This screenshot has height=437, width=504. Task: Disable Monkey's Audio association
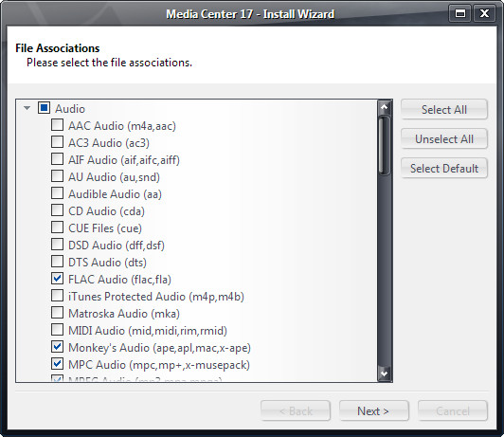(57, 347)
